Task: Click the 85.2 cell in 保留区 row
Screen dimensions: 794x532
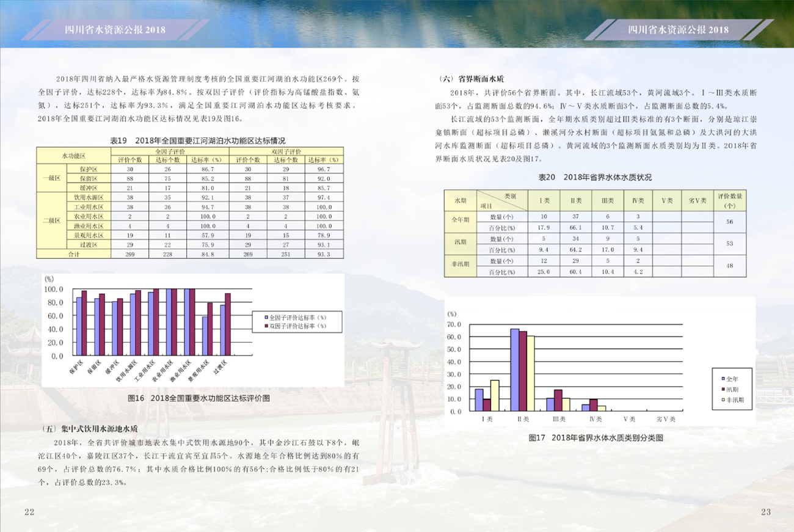Action: (208, 178)
